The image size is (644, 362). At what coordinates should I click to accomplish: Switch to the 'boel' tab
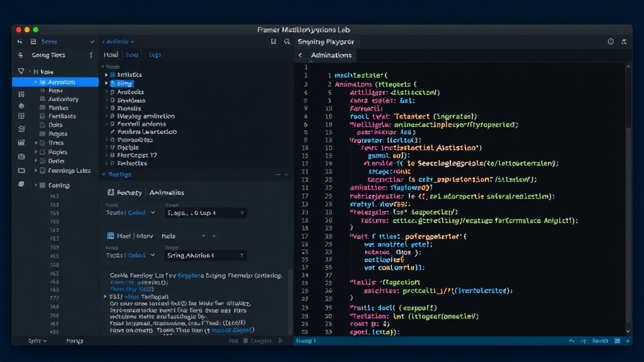pos(132,55)
